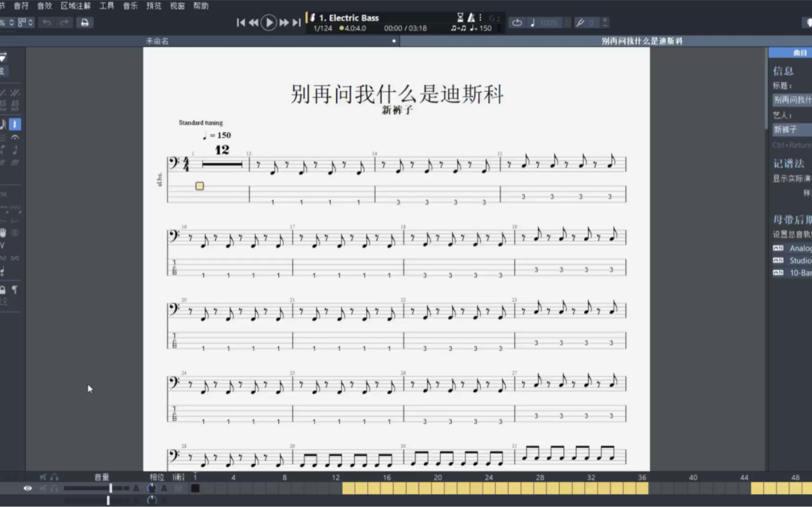Select the eighth note duration icon in palette
Viewport: 812px width, 507px height.
tap(3, 124)
